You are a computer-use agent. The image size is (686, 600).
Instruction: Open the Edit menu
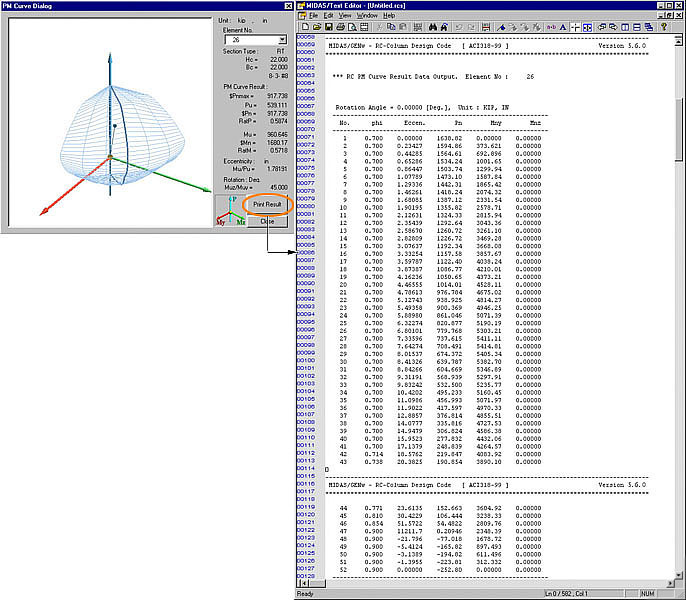tap(330, 16)
